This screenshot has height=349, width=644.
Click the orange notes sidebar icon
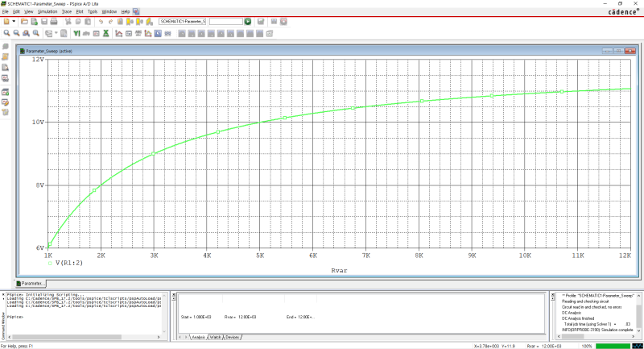(6, 57)
